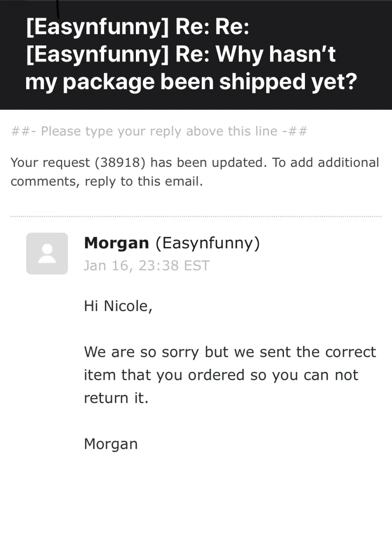Select the bold sender name Morgan
The width and height of the screenshot is (392, 558).
click(x=116, y=243)
